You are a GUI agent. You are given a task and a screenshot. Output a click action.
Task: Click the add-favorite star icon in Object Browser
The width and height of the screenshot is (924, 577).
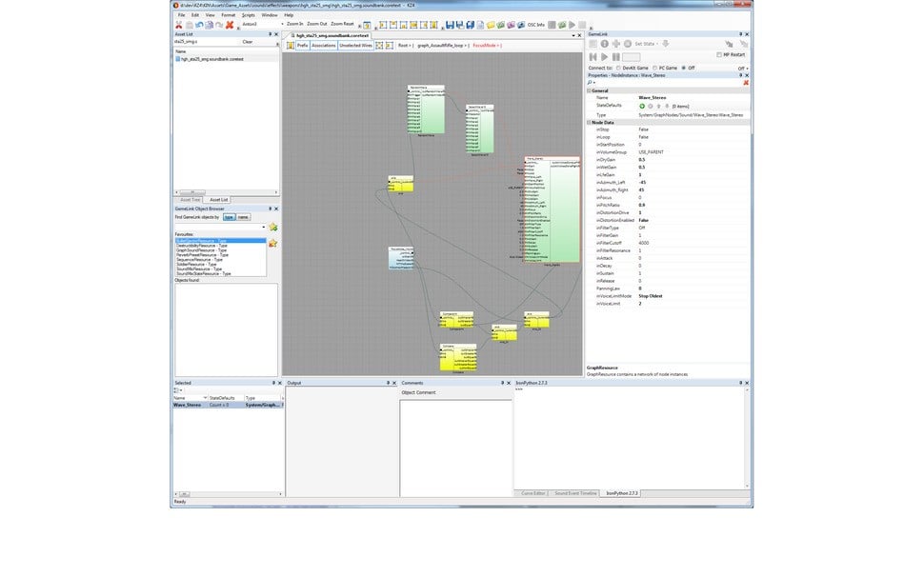273,227
